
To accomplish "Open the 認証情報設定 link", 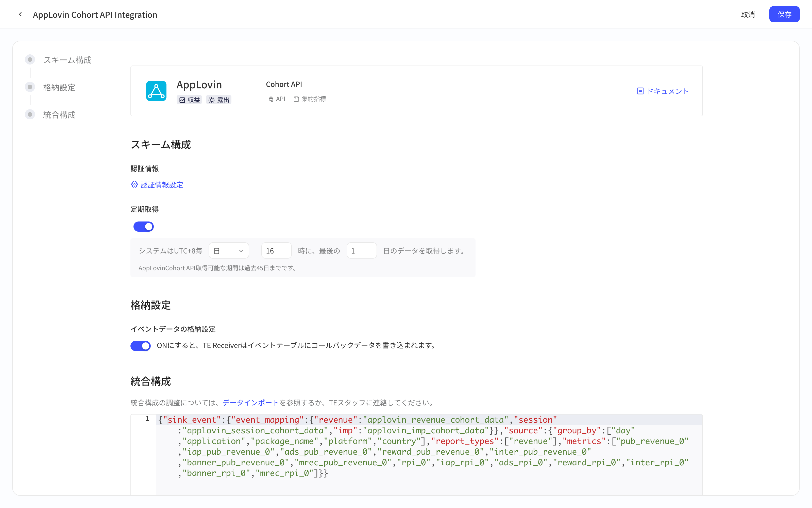I will pyautogui.click(x=162, y=185).
